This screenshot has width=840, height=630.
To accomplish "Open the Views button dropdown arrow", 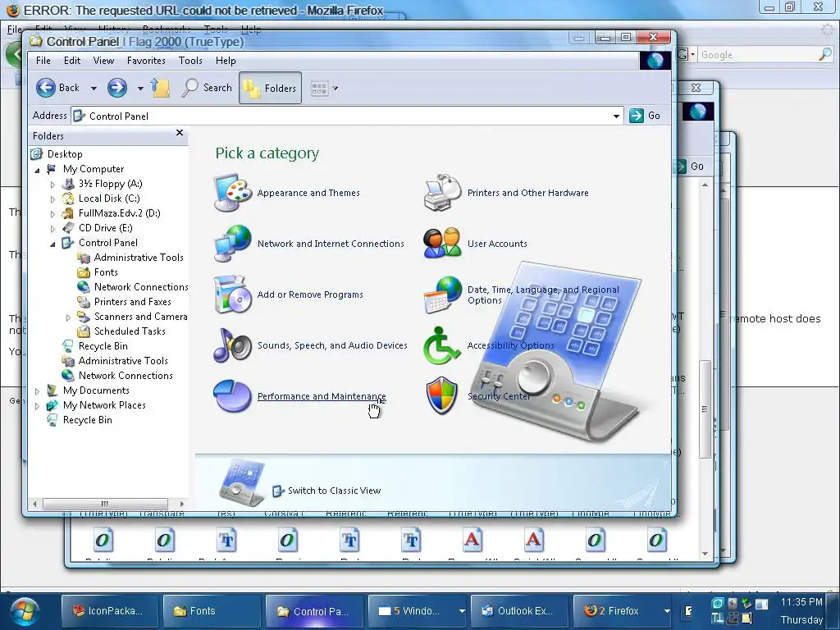I will coord(336,89).
